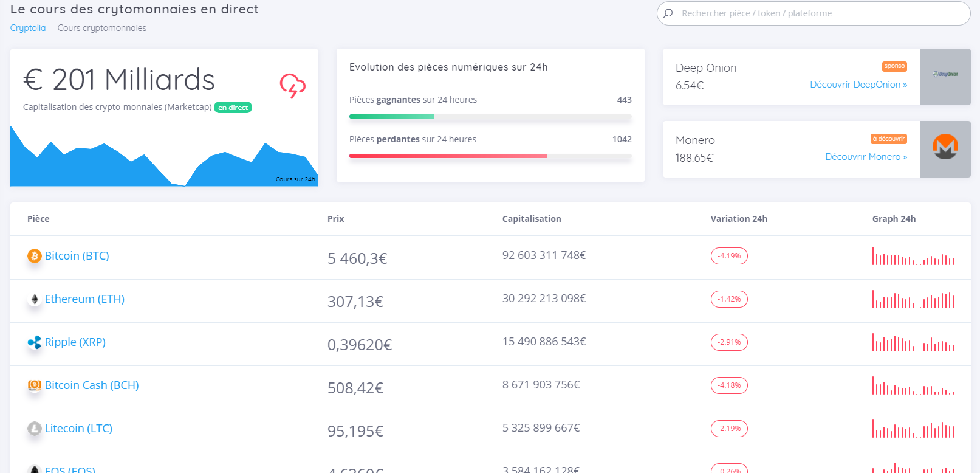This screenshot has height=473, width=980.
Task: Click the capitalisation 5 325 899 667€
Action: point(541,428)
